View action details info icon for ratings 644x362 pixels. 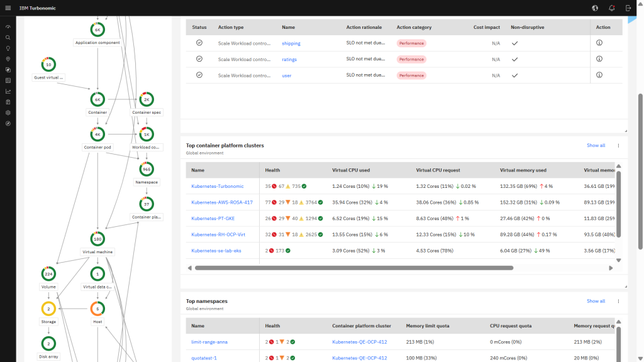(x=599, y=58)
